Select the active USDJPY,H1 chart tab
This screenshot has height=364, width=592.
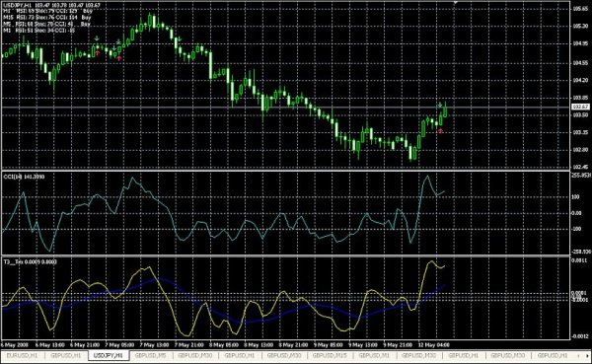[109, 356]
